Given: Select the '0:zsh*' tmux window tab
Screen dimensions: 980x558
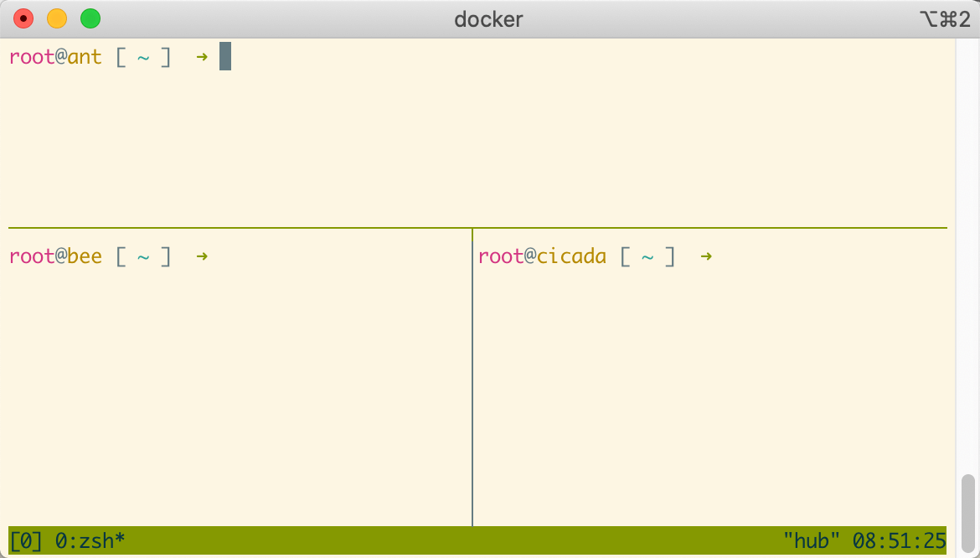Looking at the screenshot, I should click(90, 540).
